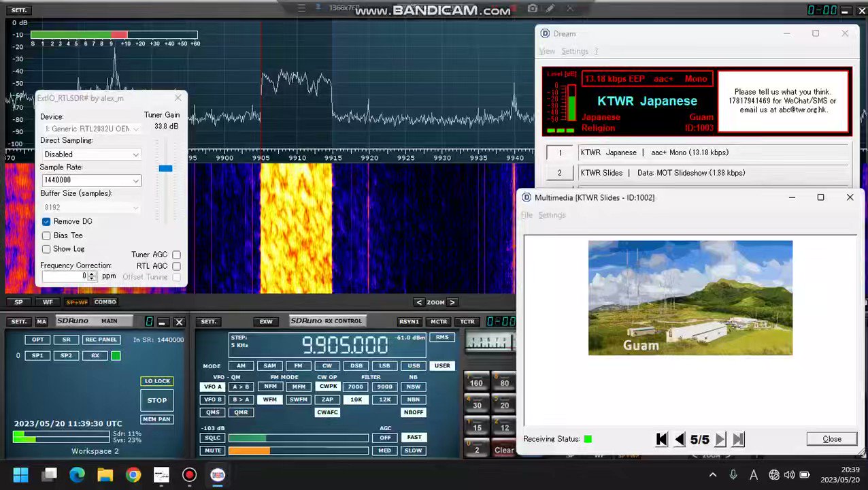
Task: Switch to COMBO view tab
Action: (105, 302)
